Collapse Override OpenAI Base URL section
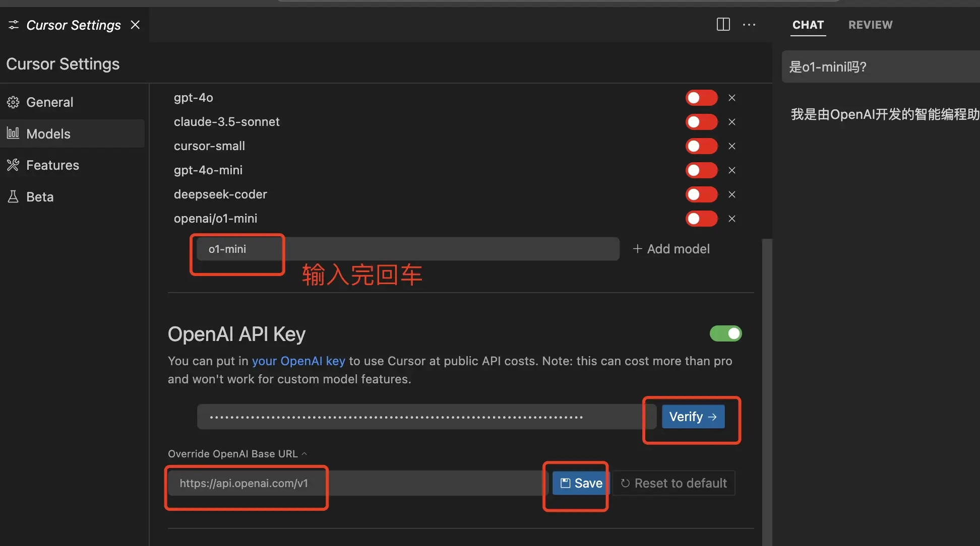The image size is (980, 546). [237, 454]
